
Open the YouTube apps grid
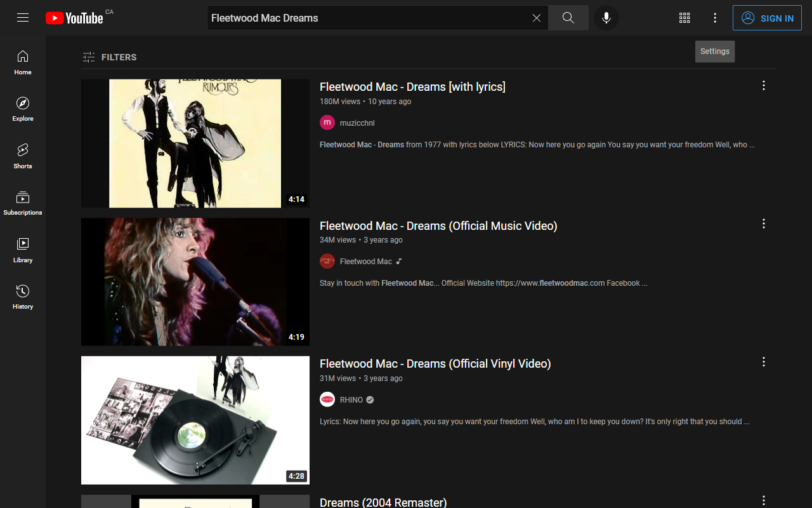(684, 18)
